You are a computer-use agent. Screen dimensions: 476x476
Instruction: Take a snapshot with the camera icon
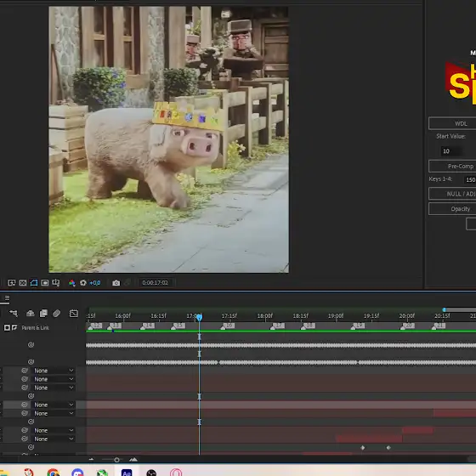[116, 282]
